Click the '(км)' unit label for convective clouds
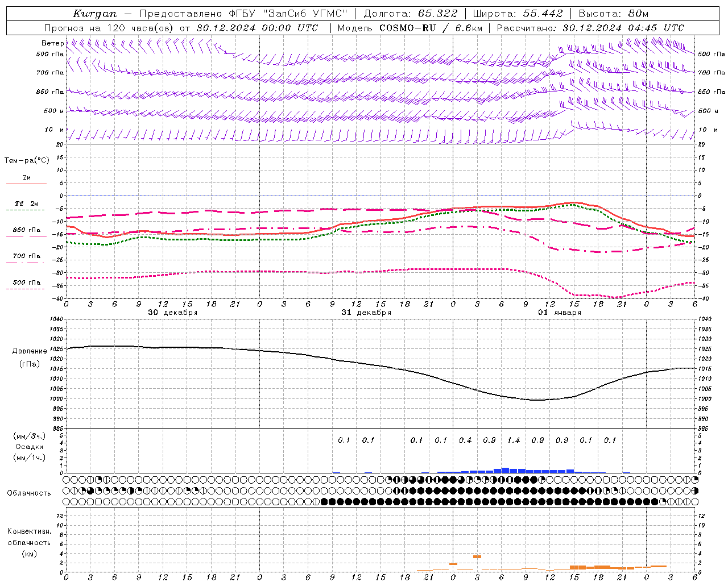Viewport: 728px width, 582px height. click(x=29, y=554)
